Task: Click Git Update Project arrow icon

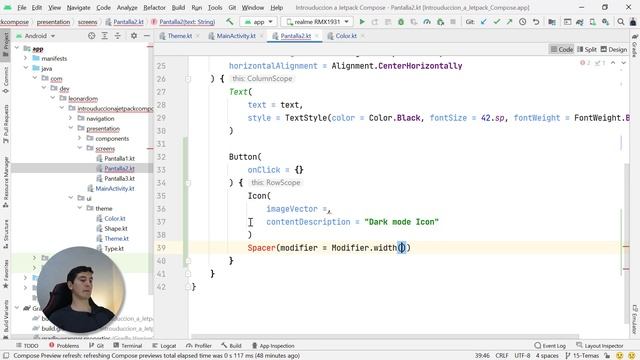Action: [x=484, y=22]
